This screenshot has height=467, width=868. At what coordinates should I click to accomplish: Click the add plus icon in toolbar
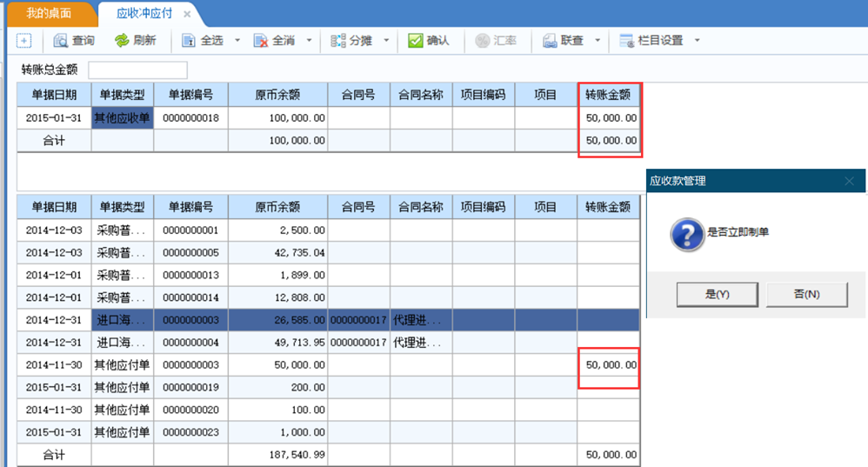point(23,40)
